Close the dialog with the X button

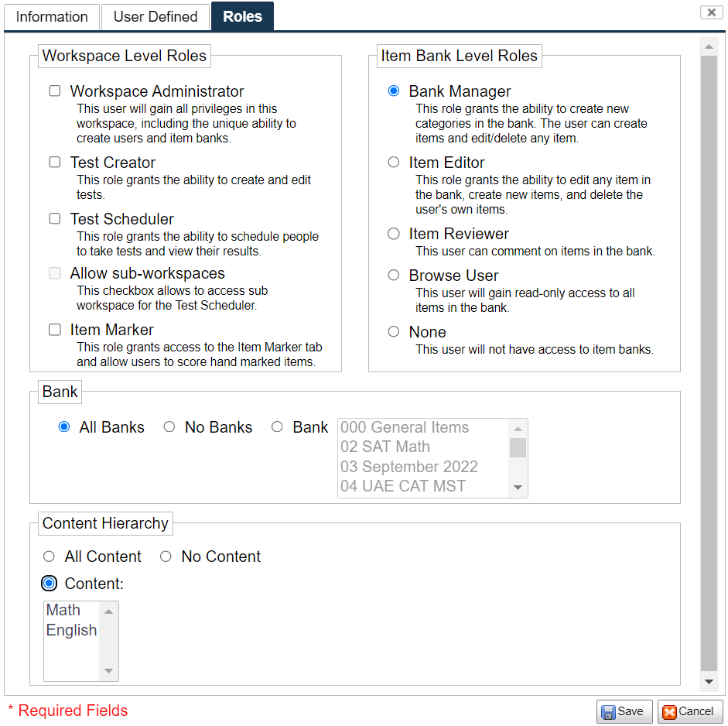pos(711,12)
